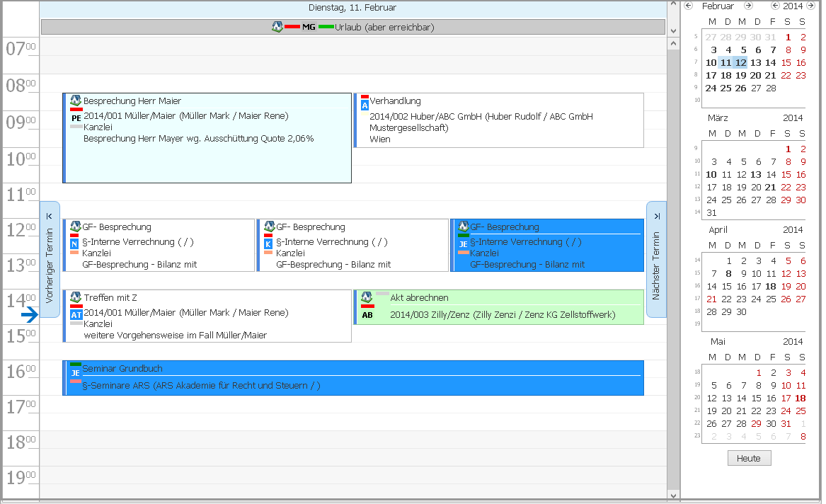Image resolution: width=826 pixels, height=504 pixels.
Task: Click the 17:00 time slot label
Action: click(21, 406)
